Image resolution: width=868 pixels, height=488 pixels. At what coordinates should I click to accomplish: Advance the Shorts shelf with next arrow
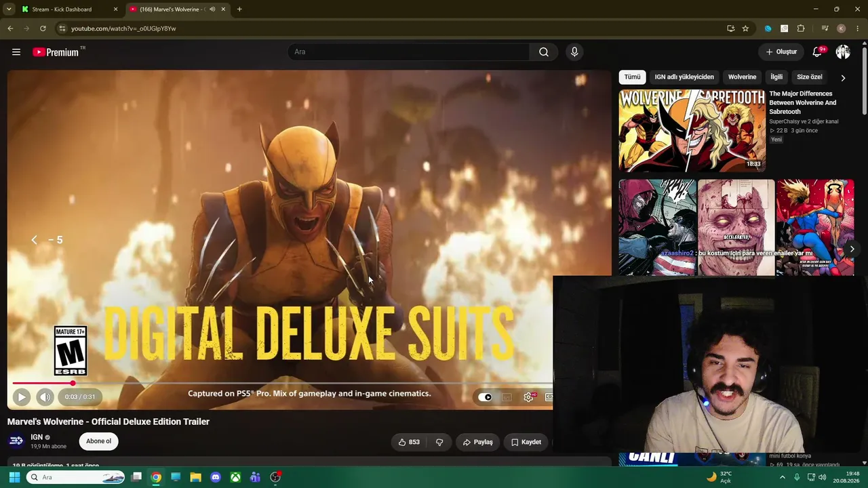[852, 249]
